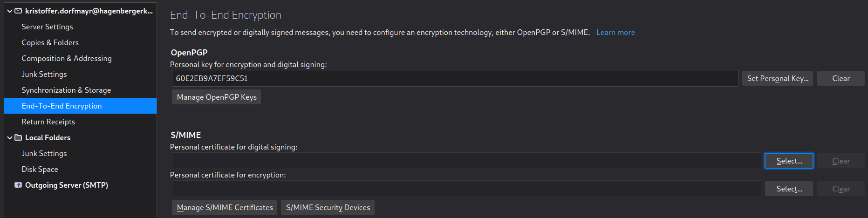Screen dimensions: 868x218
Task: Clear the OpenPGP personal key
Action: [x=841, y=78]
